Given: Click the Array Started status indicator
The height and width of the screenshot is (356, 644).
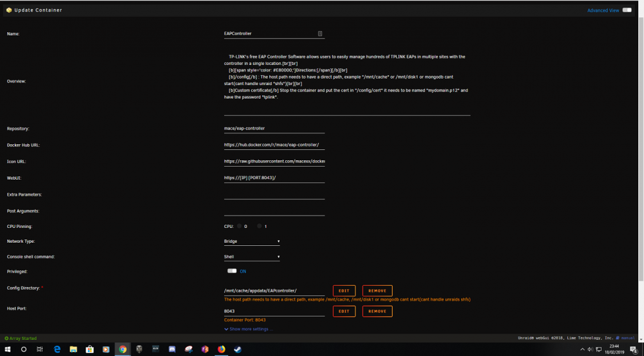Looking at the screenshot, I should click(21, 339).
